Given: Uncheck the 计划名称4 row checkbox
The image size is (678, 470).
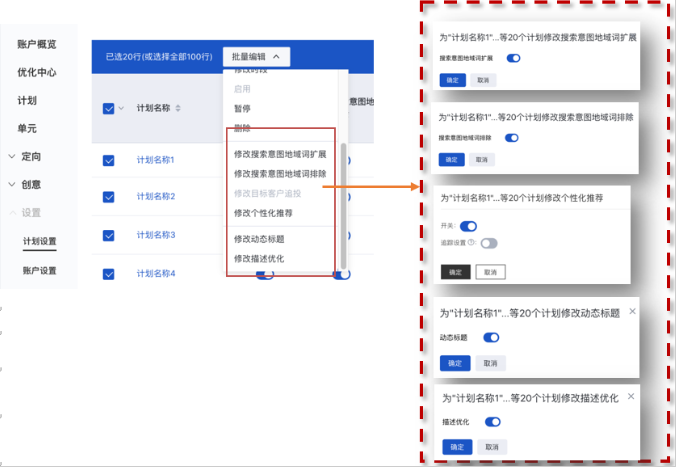Looking at the screenshot, I should tap(109, 274).
